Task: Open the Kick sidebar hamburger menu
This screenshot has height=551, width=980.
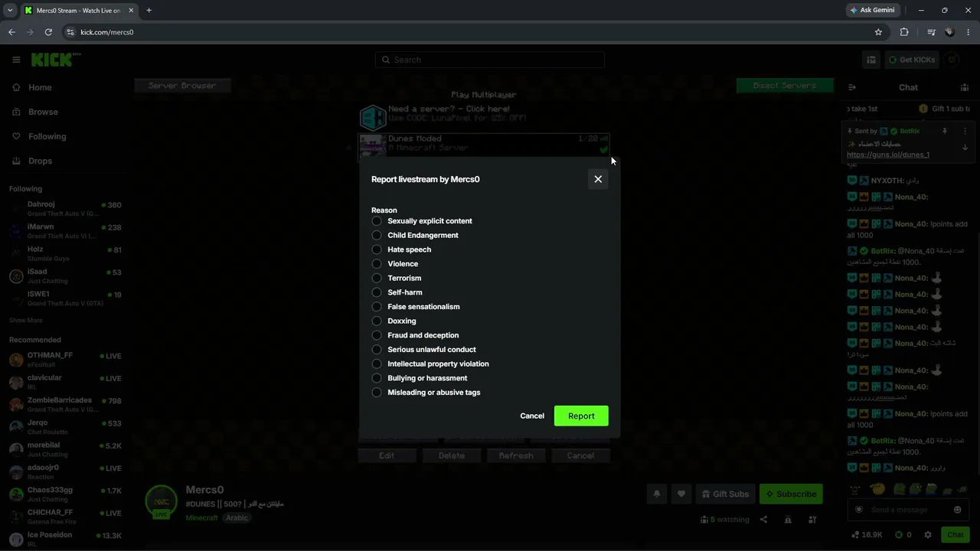Action: pyautogui.click(x=16, y=60)
